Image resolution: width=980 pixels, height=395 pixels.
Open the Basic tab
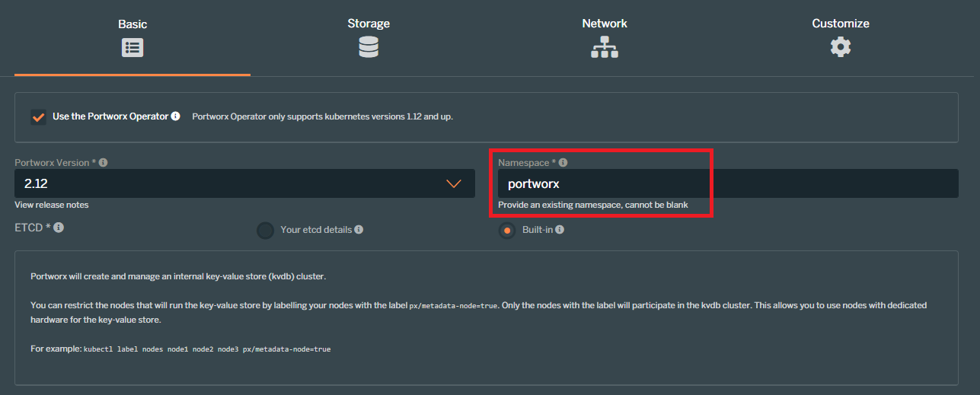(132, 38)
